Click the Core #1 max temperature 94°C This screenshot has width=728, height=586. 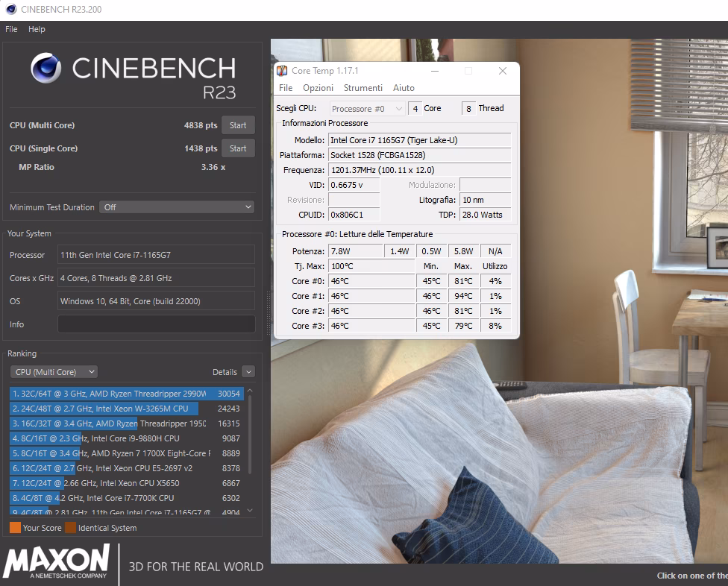(x=463, y=296)
